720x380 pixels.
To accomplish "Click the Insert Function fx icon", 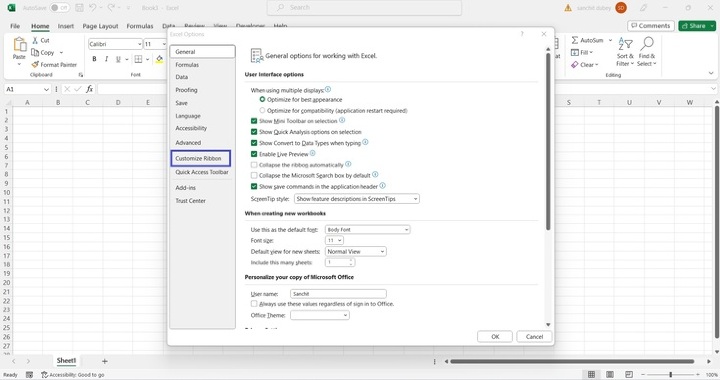I will pos(90,89).
